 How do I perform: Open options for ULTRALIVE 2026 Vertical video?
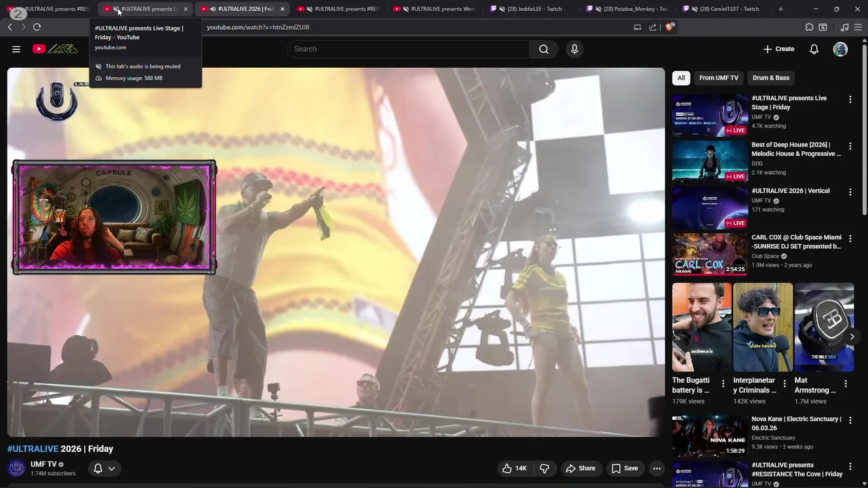850,192
